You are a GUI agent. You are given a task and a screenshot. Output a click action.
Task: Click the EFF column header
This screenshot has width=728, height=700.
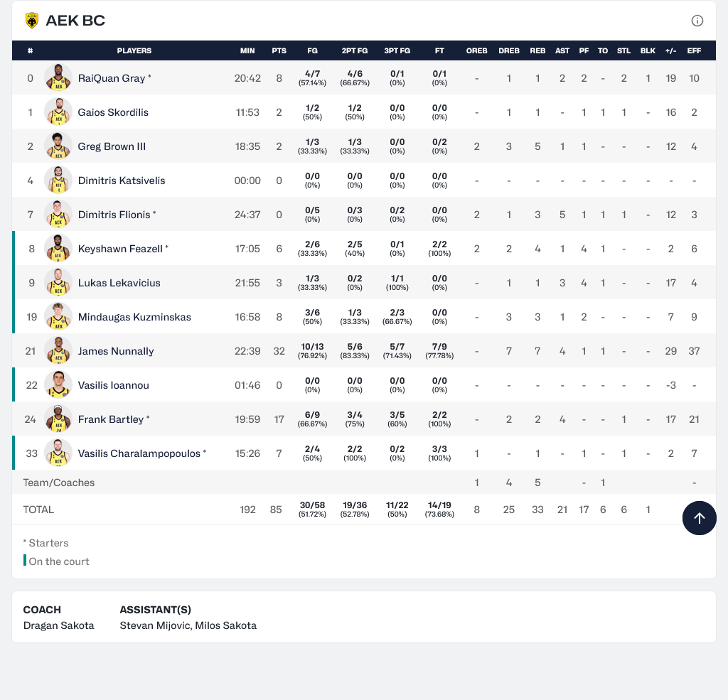coord(694,50)
